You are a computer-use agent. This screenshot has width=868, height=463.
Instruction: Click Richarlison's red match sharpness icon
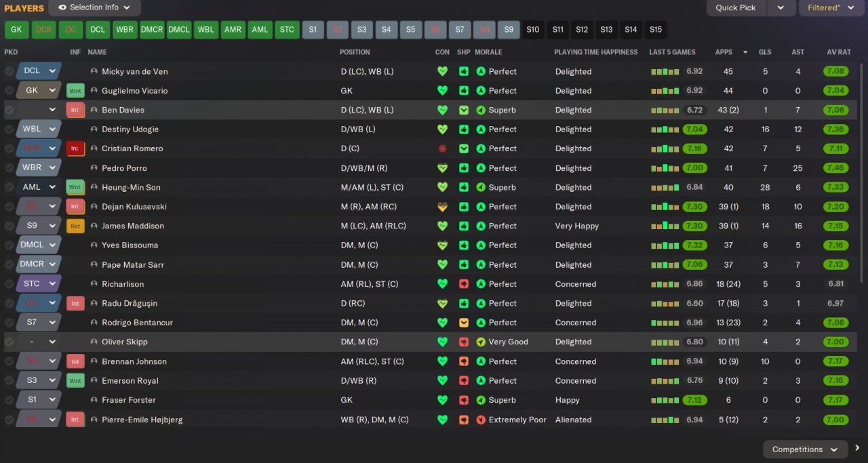[x=464, y=284]
